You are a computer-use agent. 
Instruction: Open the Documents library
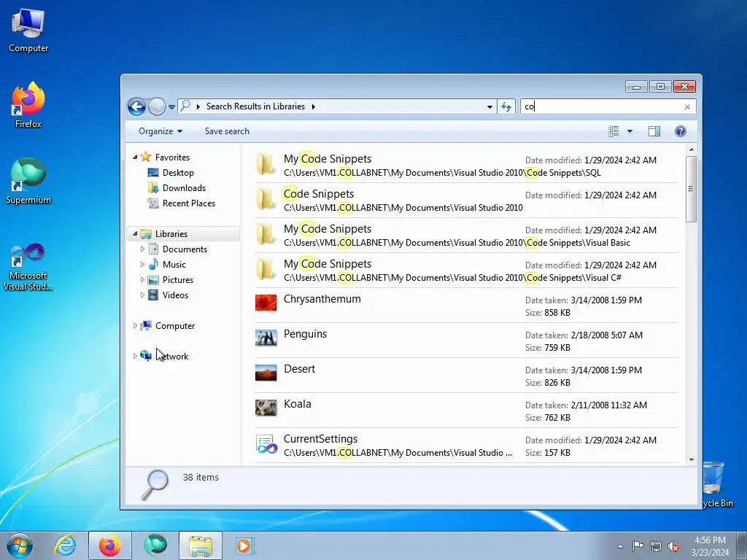coord(185,249)
